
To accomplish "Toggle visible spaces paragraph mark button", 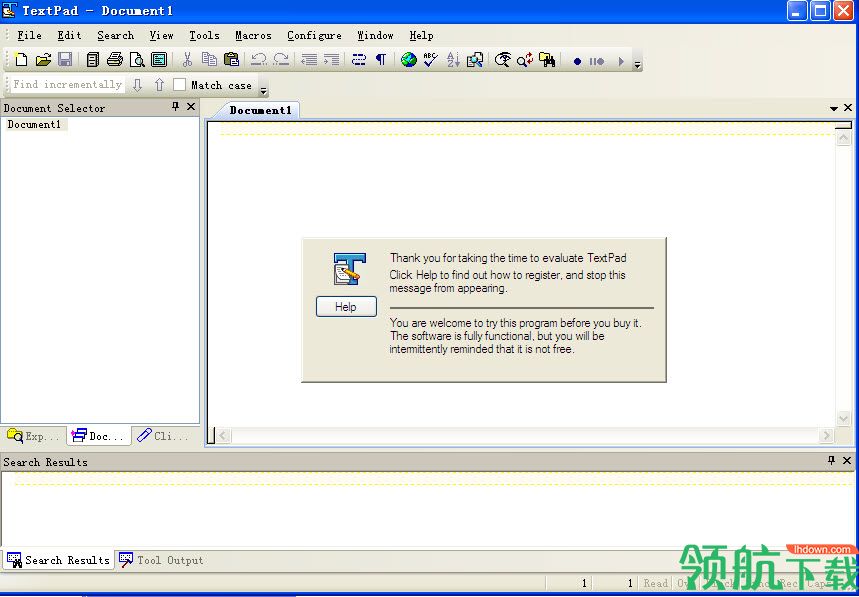I will point(381,60).
